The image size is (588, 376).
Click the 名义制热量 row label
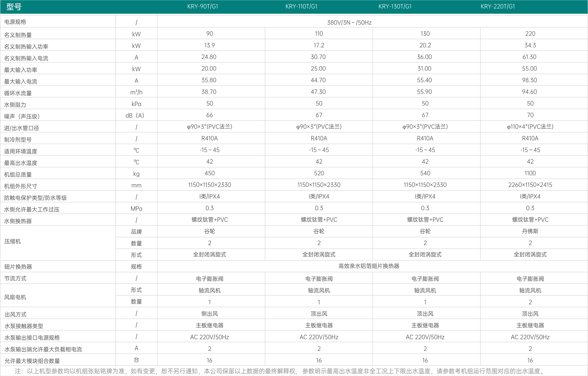tap(18, 35)
